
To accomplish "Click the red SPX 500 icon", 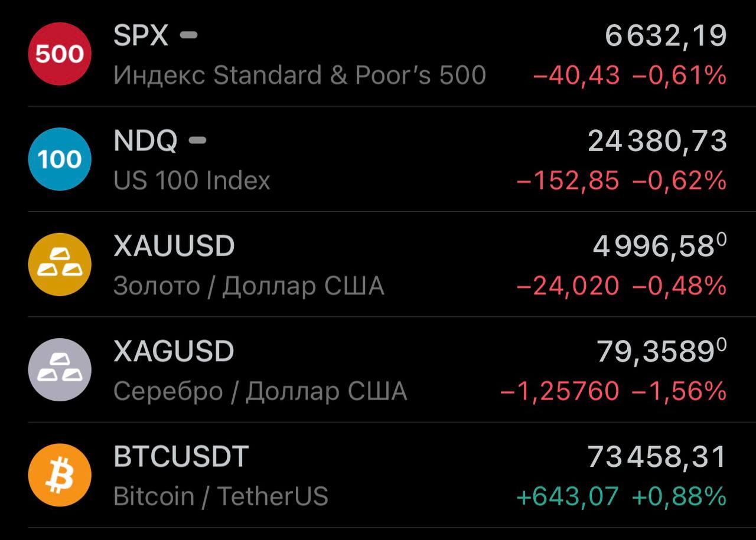I will pos(60,54).
